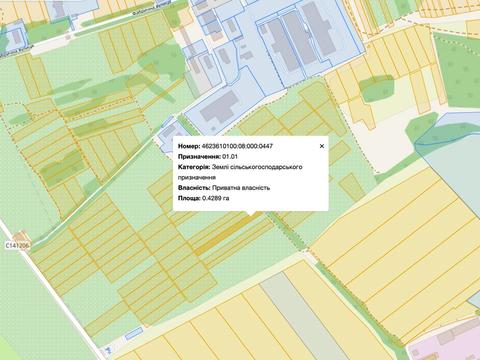480x360 pixels.
Task: Select the C141206 road label
Action: point(18,245)
